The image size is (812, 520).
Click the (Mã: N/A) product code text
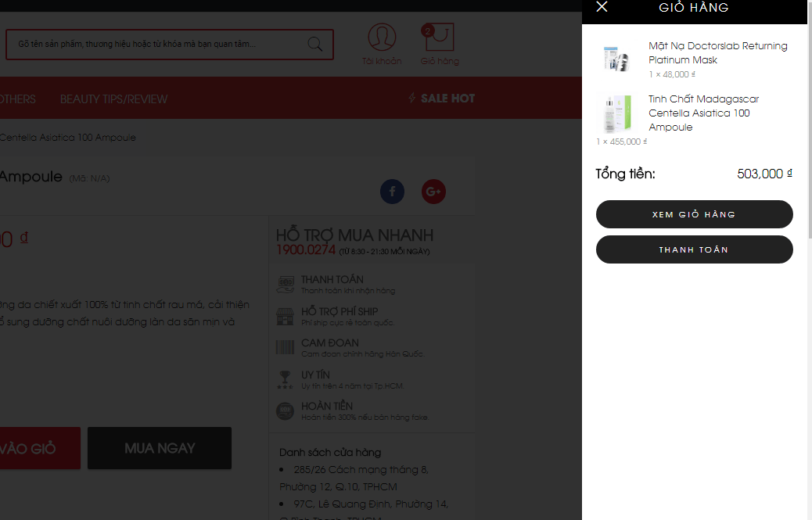pos(90,178)
